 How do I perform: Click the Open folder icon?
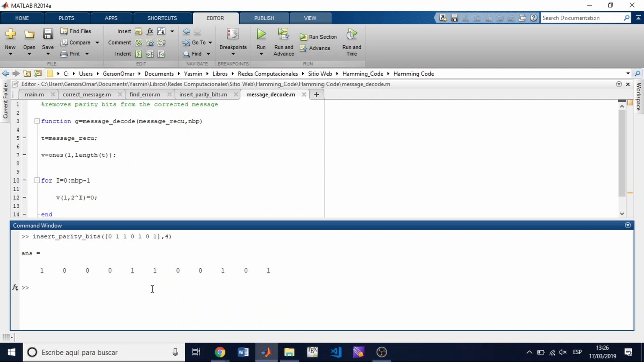coord(29,34)
